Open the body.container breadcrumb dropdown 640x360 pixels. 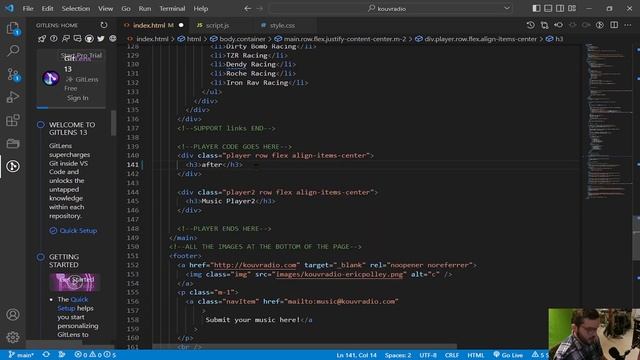coord(238,39)
